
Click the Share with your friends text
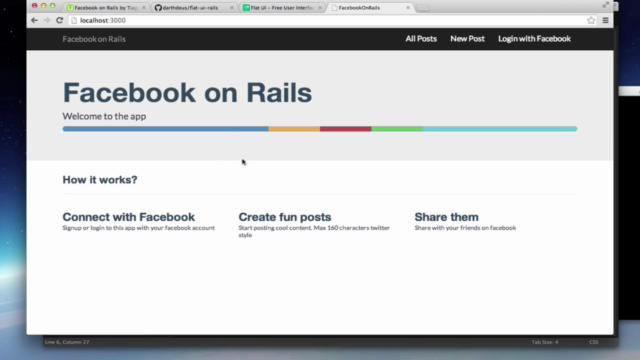[x=465, y=228]
